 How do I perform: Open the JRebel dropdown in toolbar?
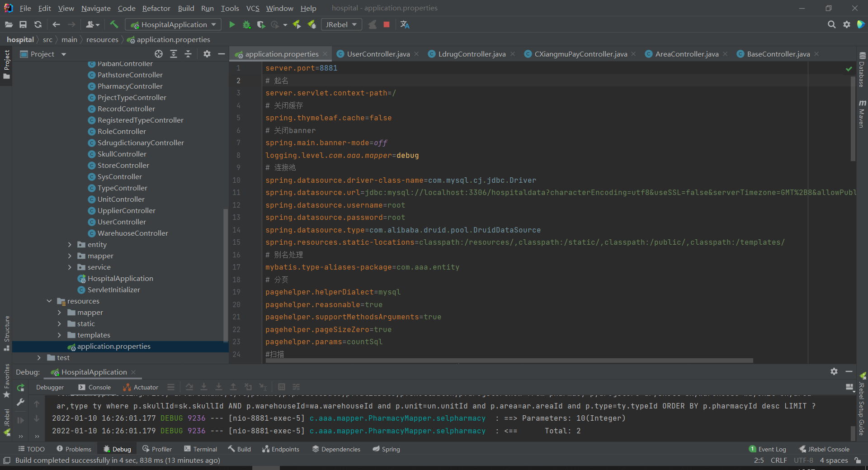coord(341,24)
